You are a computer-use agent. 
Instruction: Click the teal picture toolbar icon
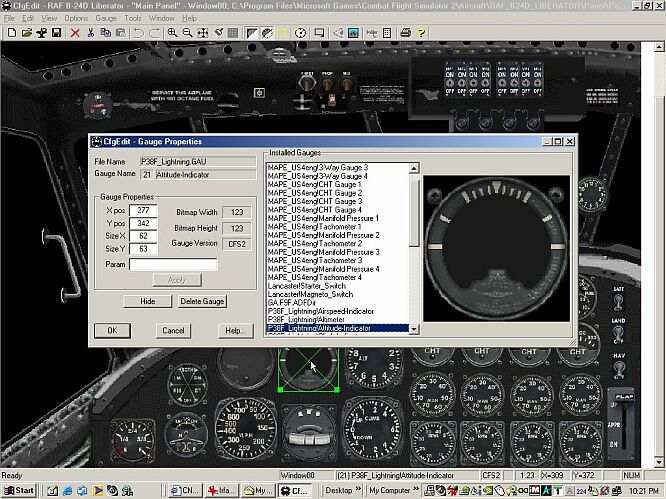click(353, 33)
